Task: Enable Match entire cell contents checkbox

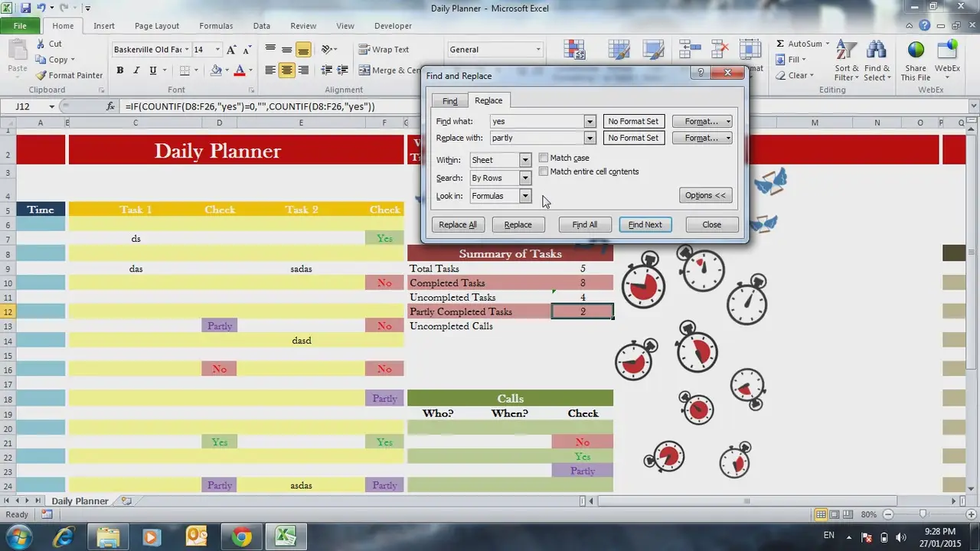Action: pos(544,171)
